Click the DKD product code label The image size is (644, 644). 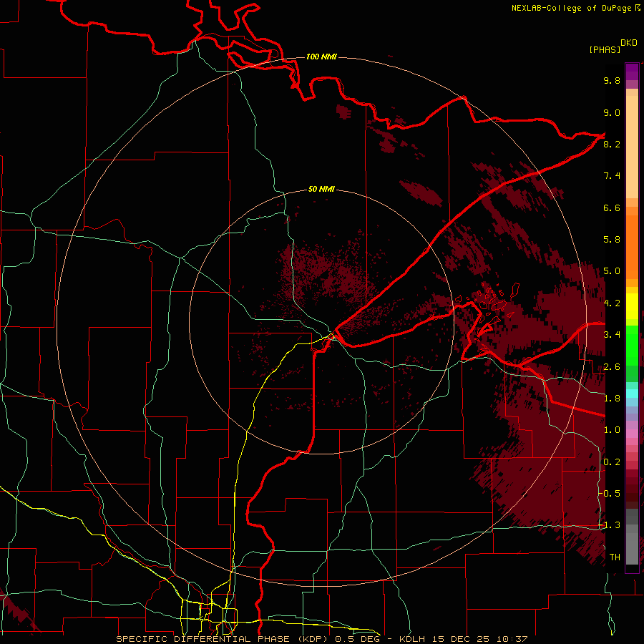[629, 43]
